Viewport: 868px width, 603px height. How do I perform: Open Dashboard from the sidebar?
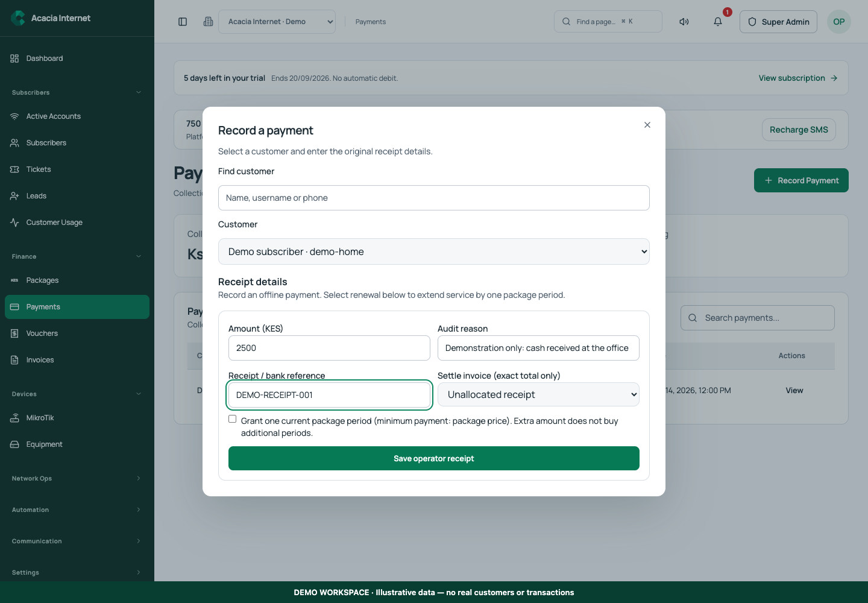[x=77, y=58]
